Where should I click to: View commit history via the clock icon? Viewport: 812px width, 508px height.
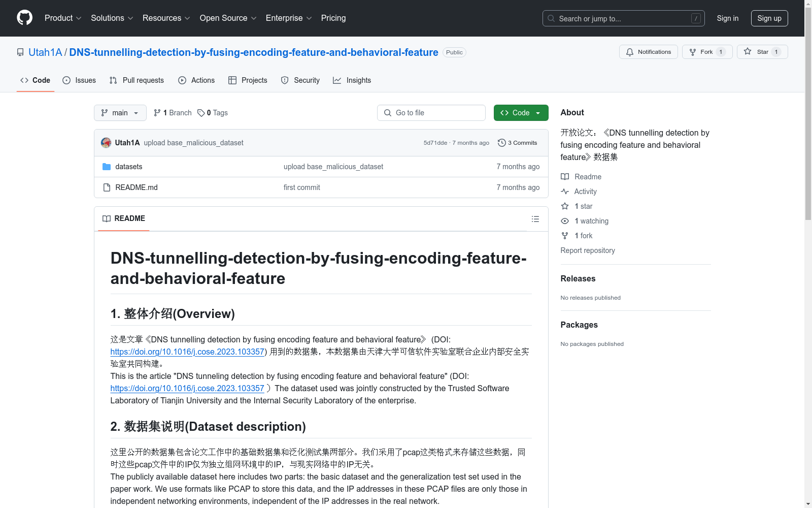coord(502,143)
